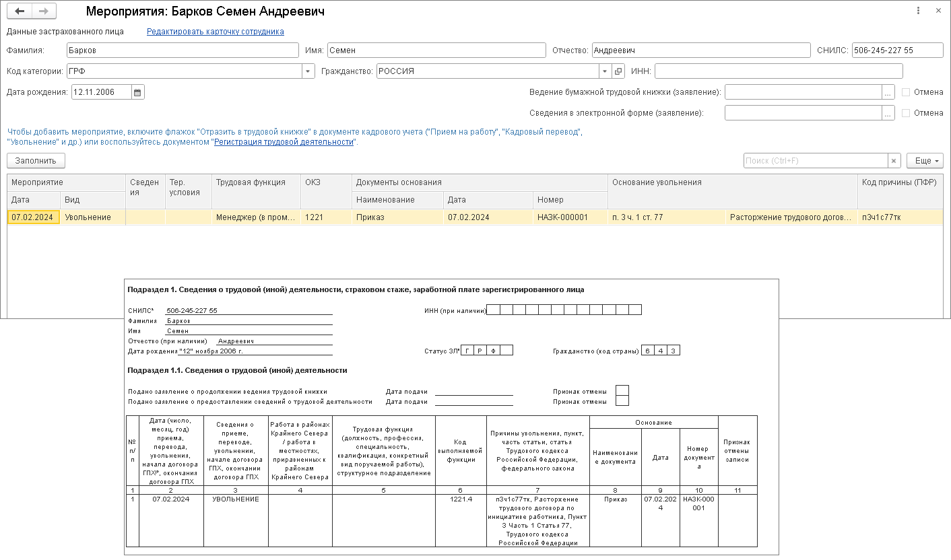
Task: Click УВОЛЬНЕНИЕ in the printed form table
Action: tap(236, 499)
